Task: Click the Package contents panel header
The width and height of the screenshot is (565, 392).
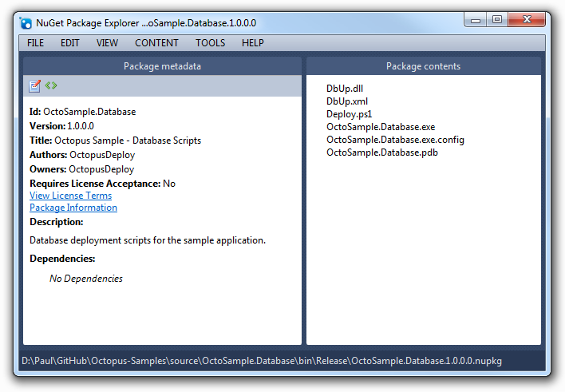Action: [x=424, y=66]
